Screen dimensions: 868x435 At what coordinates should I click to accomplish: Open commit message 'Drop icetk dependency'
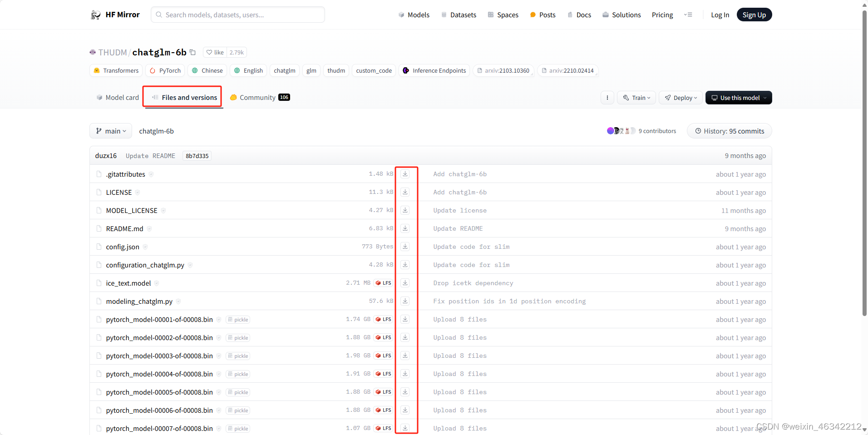point(473,283)
